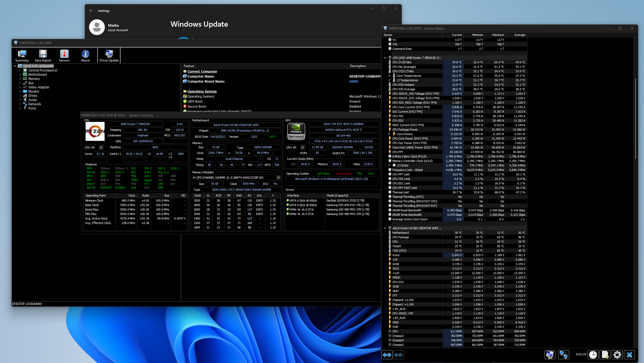Open the sensor settings gear icon
The image size is (644, 363).
click(617, 355)
